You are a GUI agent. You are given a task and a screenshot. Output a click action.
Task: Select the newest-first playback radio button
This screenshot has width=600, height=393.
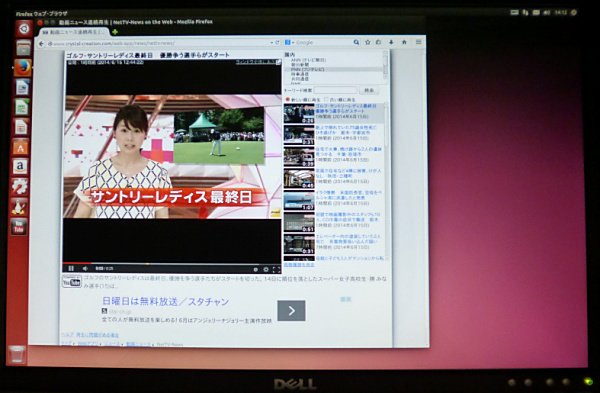coord(287,99)
